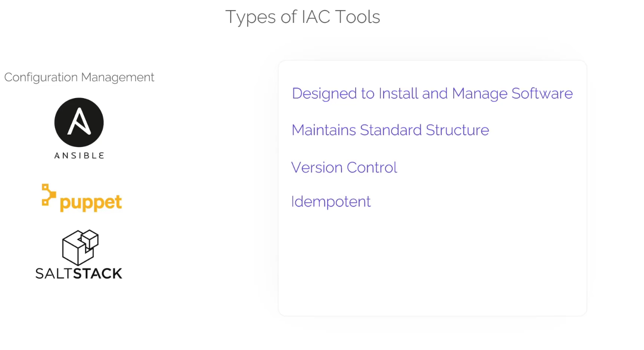Select the SaltStack cube logo
The height and width of the screenshot is (350, 644).
pyautogui.click(x=80, y=247)
